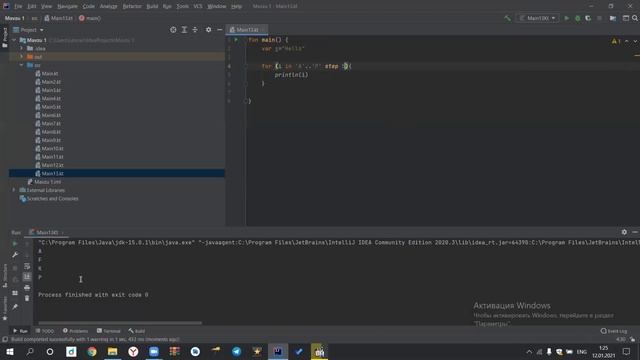Image resolution: width=640 pixels, height=360 pixels.
Task: Open the Tools menu
Action: click(182, 6)
